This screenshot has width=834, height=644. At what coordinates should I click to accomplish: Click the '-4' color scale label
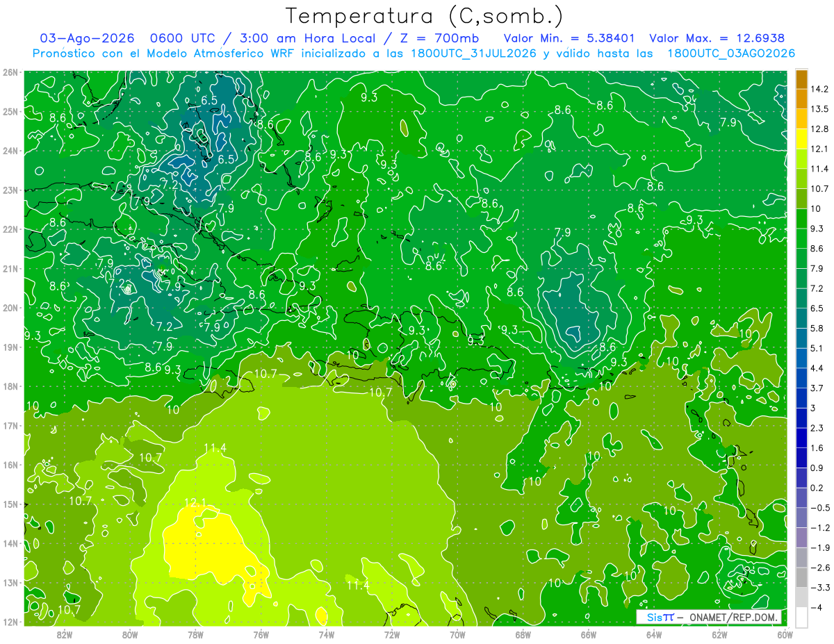click(x=817, y=607)
